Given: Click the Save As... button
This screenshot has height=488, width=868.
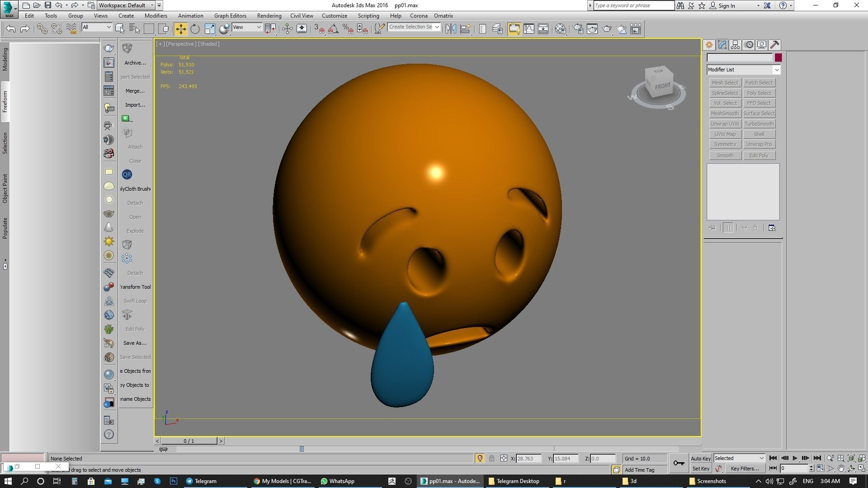Looking at the screenshot, I should pos(135,343).
